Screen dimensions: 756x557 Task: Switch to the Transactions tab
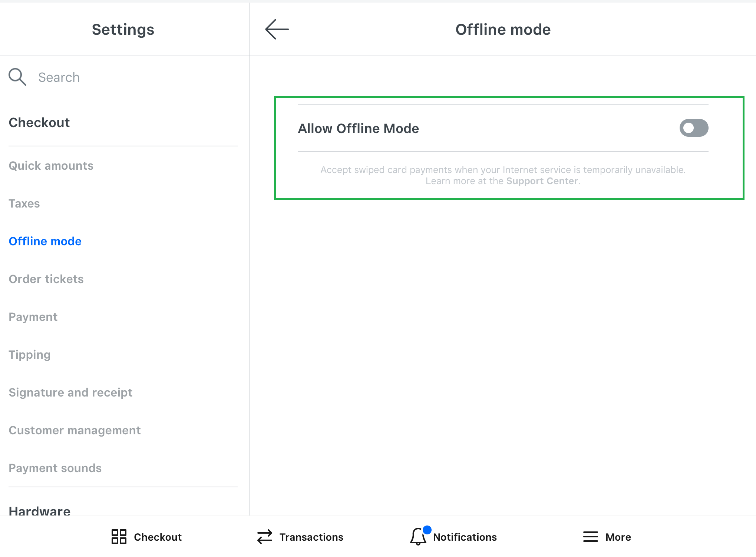pos(311,537)
